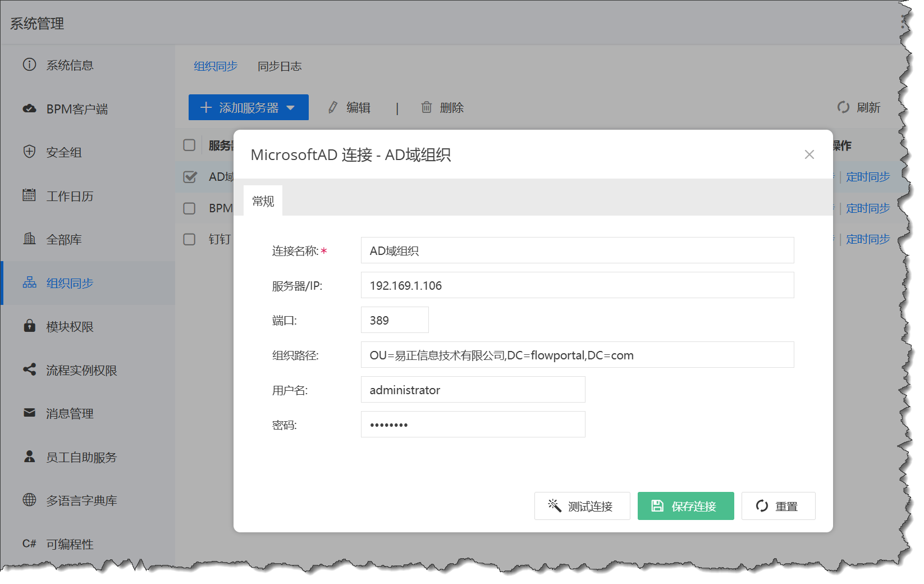
Task: Open BPM客户端 cloud icon in sidebar
Action: coord(29,108)
